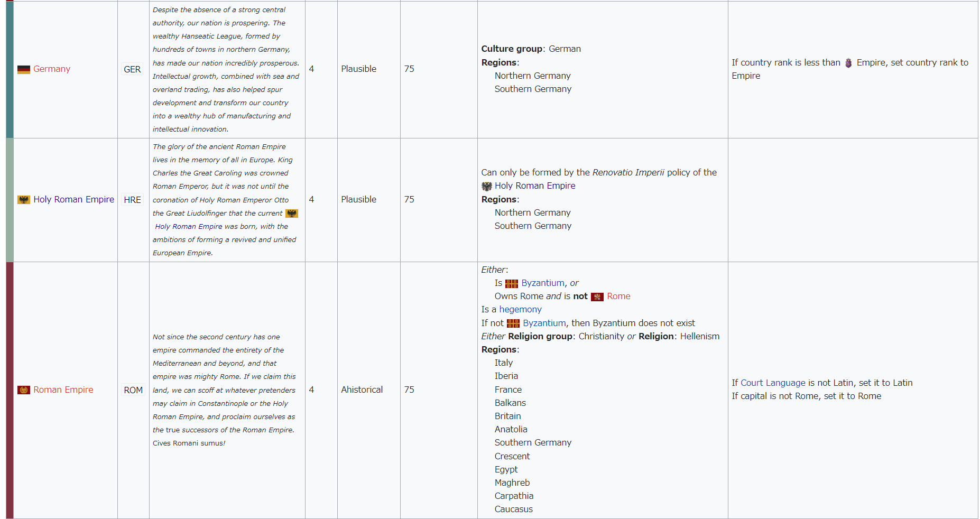Open the Byzantium link after 'If not'
Screen dimensions: 980x519
click(544, 323)
